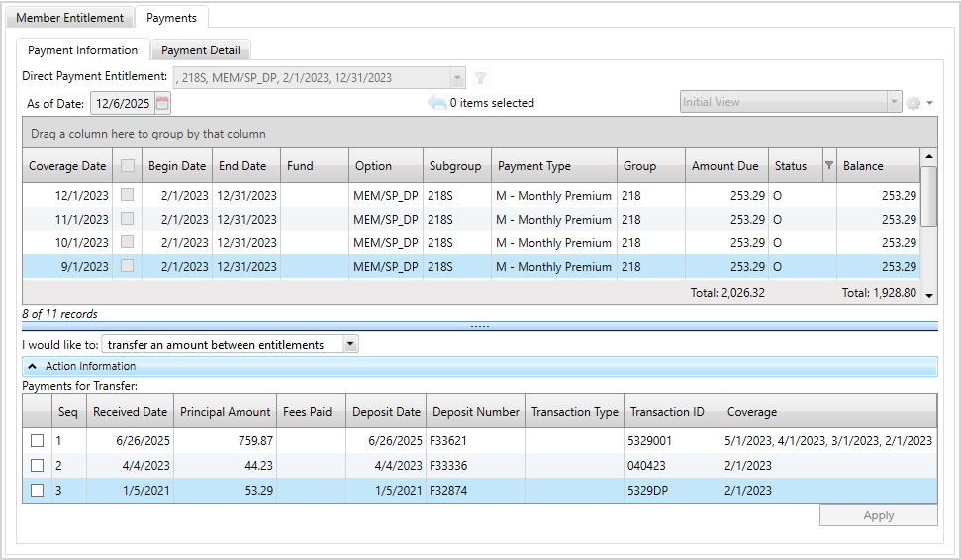Open the Payment Detail tab
Viewport: 961px width, 560px height.
pyautogui.click(x=201, y=50)
